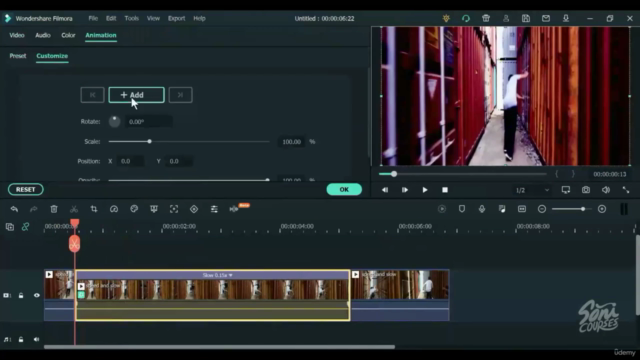Click the subtitle/caption toolbar icon
640x360 pixels.
(522, 209)
